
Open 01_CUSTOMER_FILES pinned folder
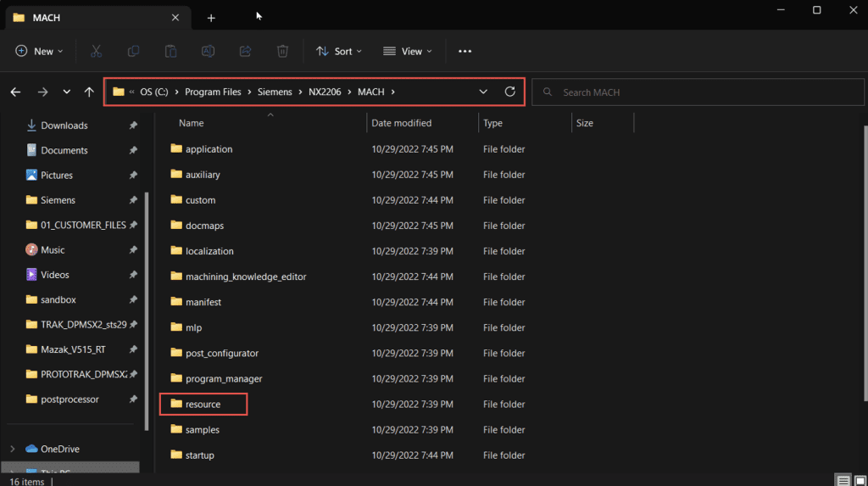[x=75, y=225]
